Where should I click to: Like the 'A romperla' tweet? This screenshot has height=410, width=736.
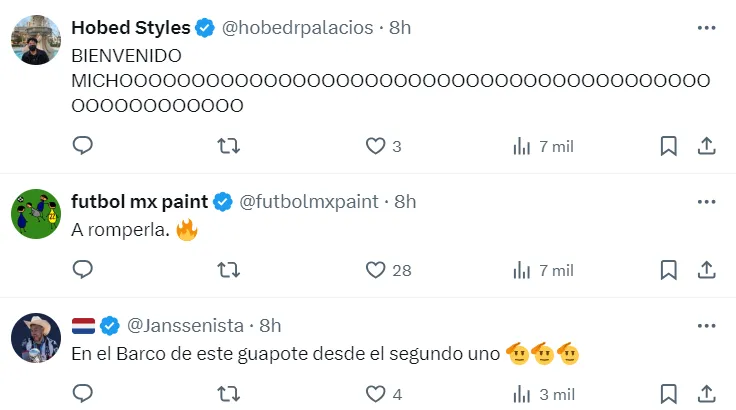375,270
